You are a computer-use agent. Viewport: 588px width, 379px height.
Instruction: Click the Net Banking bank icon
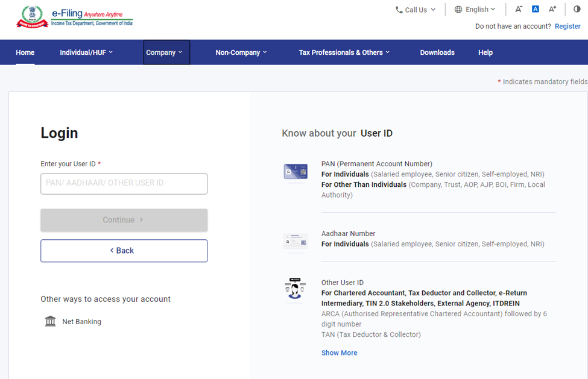pyautogui.click(x=51, y=321)
